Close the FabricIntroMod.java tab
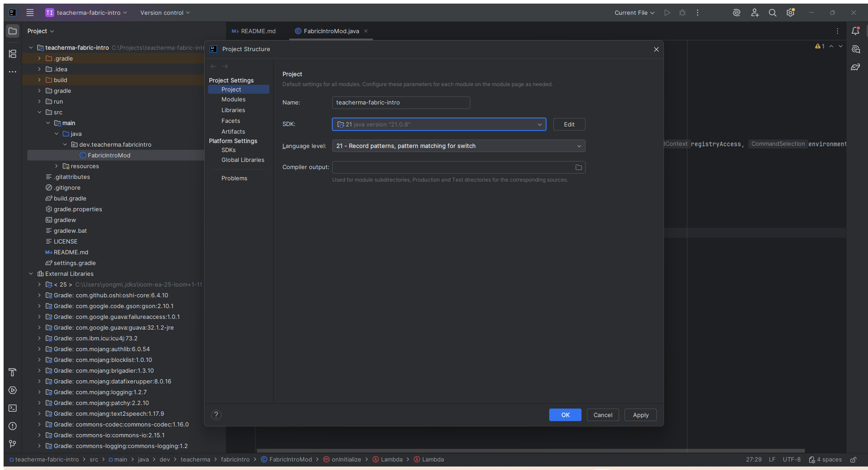The height and width of the screenshot is (470, 868). click(x=366, y=31)
